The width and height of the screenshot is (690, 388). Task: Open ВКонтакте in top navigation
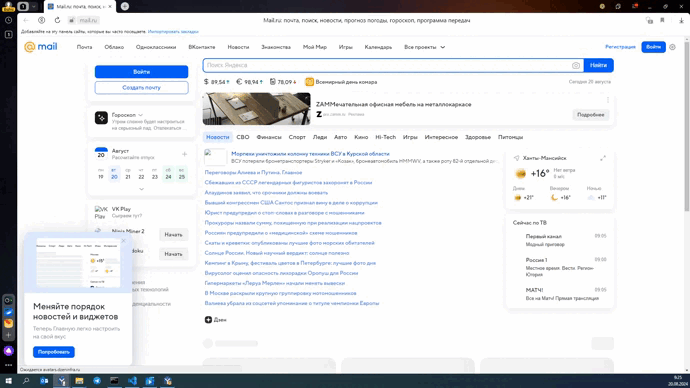(202, 47)
